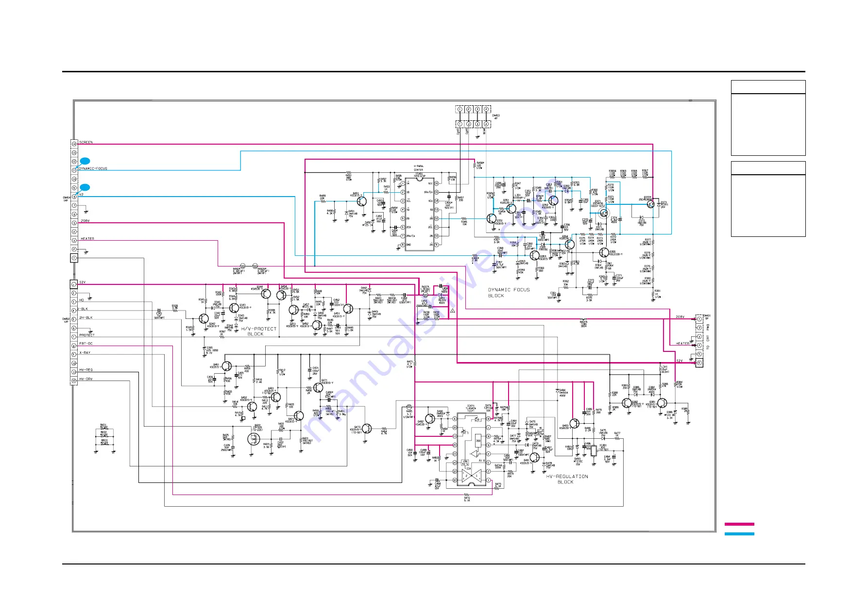Viewport: 868px width, 613px height.
Task: Click the 12V label on left connector
Action: [83, 282]
